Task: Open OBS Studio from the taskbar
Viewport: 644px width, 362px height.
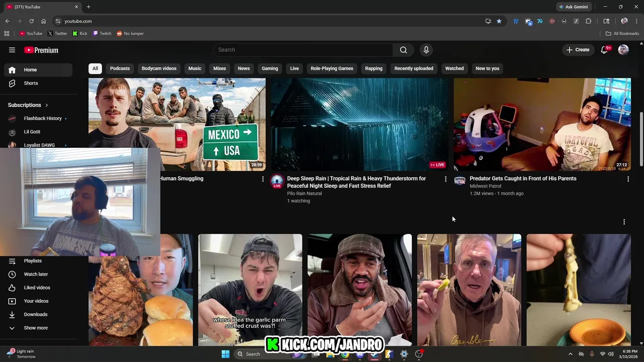Action: [x=419, y=354]
